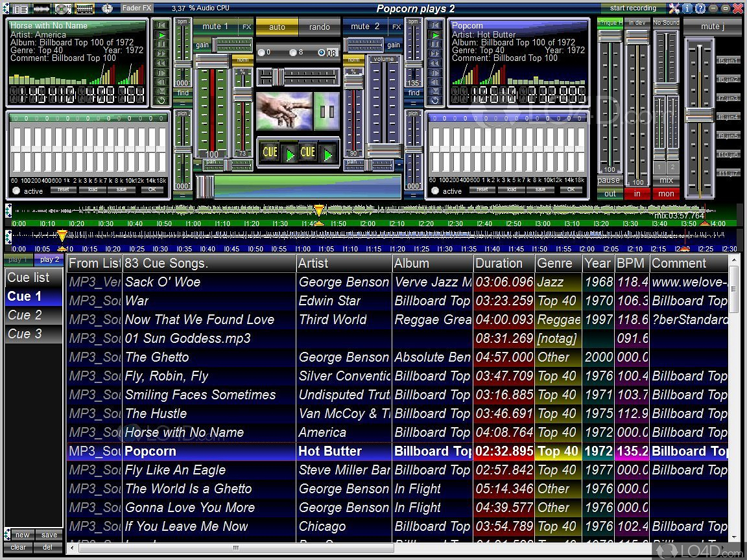Image resolution: width=747 pixels, height=560 pixels.
Task: Click the mute j master fader handle
Action: (x=699, y=115)
